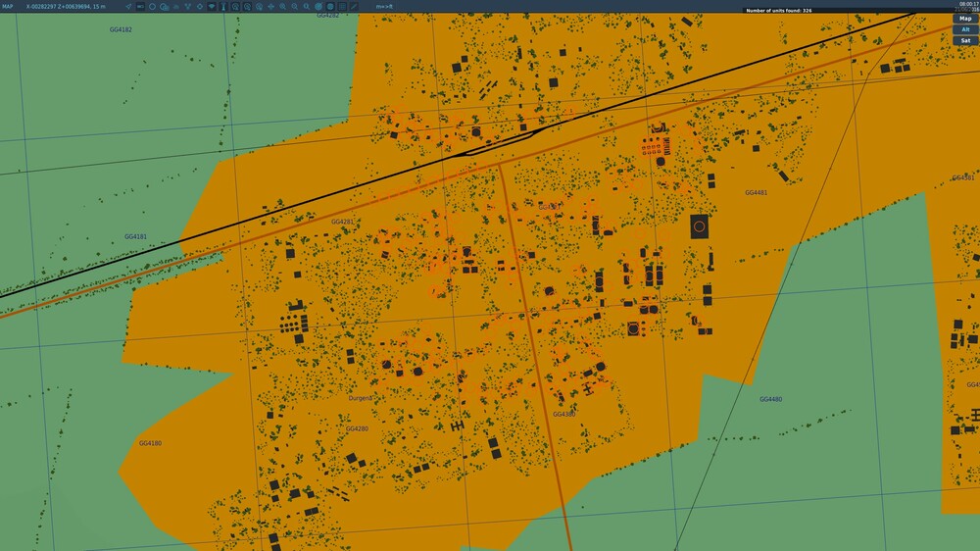
Task: Switch to Map view mode
Action: click(x=965, y=18)
